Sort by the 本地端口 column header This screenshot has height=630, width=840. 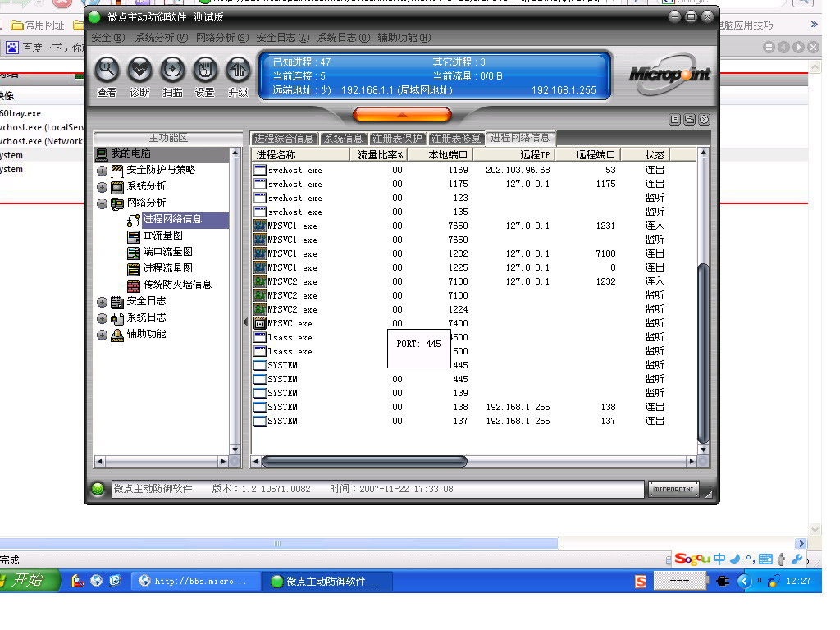pyautogui.click(x=440, y=155)
